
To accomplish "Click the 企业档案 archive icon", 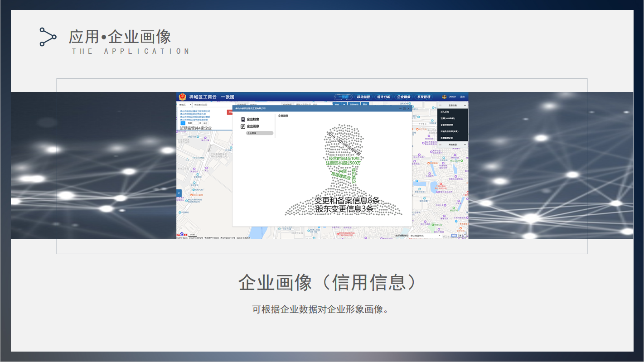I will [x=243, y=119].
